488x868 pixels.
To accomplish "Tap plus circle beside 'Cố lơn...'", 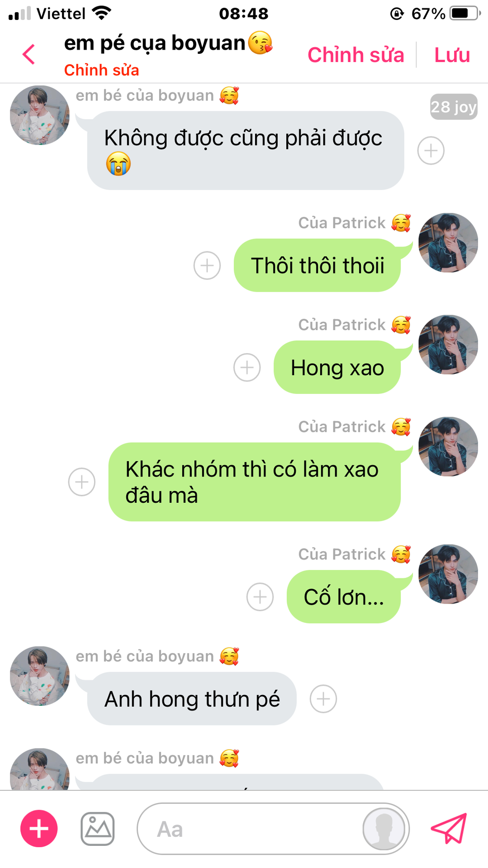I will click(x=260, y=597).
